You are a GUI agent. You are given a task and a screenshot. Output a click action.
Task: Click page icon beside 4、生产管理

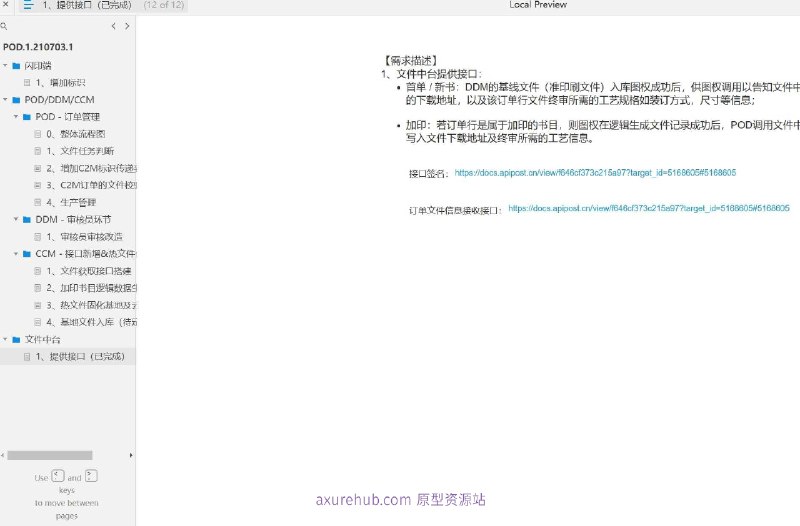tap(37, 203)
